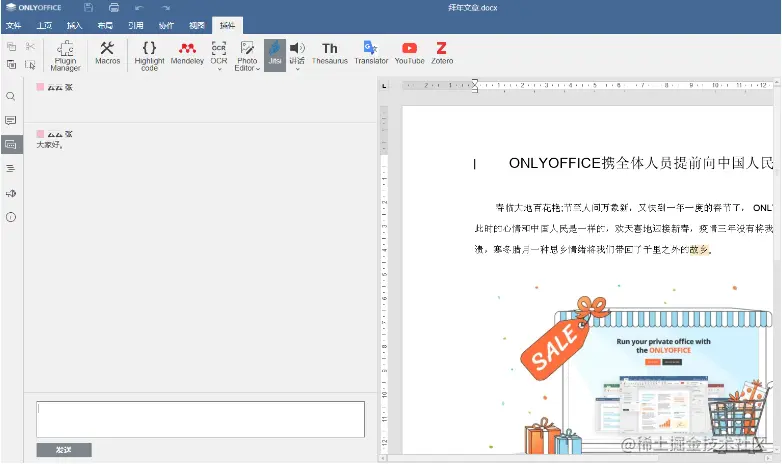782x468 pixels.
Task: Click the Copy icon in toolbar
Action: [x=11, y=47]
